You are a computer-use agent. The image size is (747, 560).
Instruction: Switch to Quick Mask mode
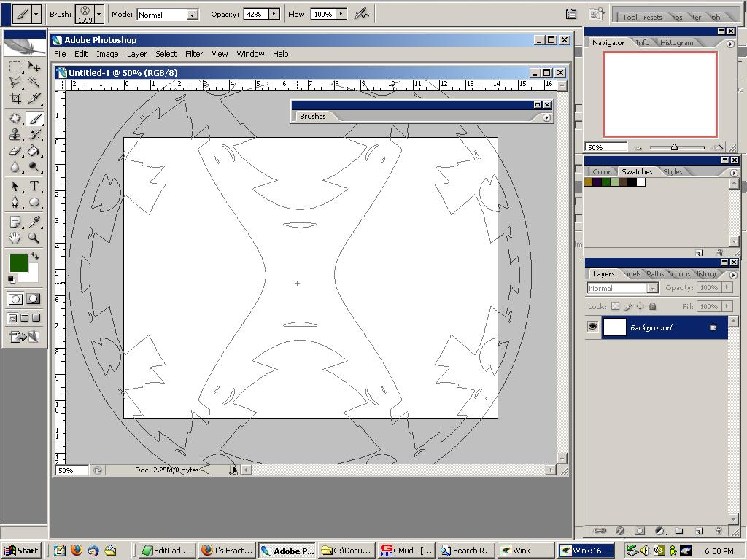click(x=34, y=299)
